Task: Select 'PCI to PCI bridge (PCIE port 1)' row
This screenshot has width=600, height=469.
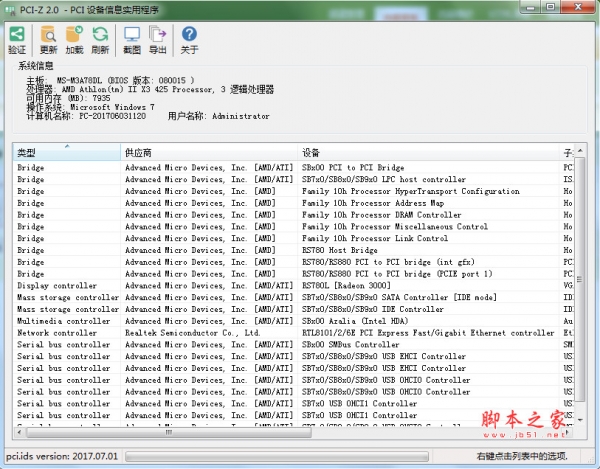Action: (294, 274)
